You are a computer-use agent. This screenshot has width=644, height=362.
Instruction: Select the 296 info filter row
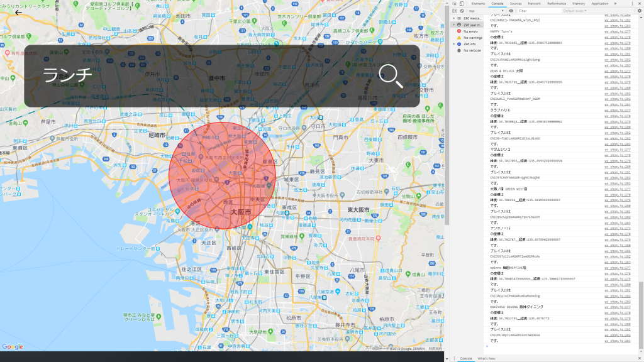click(x=467, y=44)
